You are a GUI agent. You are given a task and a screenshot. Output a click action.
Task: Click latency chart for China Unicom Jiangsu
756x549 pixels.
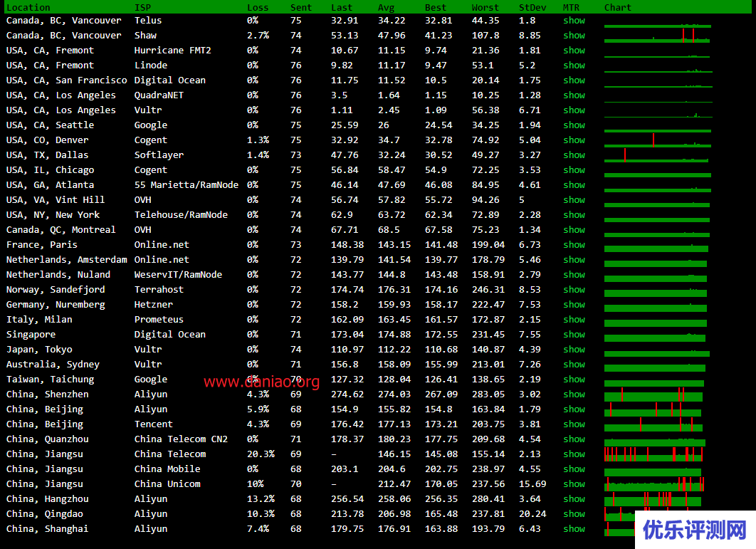click(x=654, y=484)
